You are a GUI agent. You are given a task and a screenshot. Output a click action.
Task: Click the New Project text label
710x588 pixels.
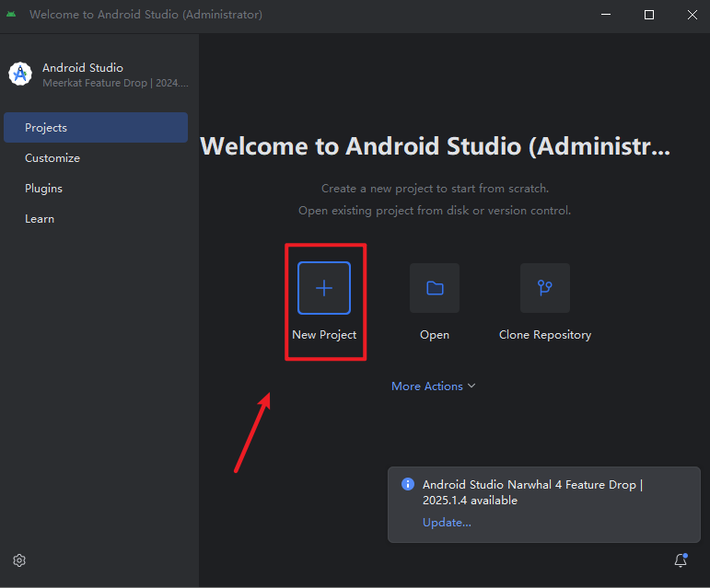324,335
